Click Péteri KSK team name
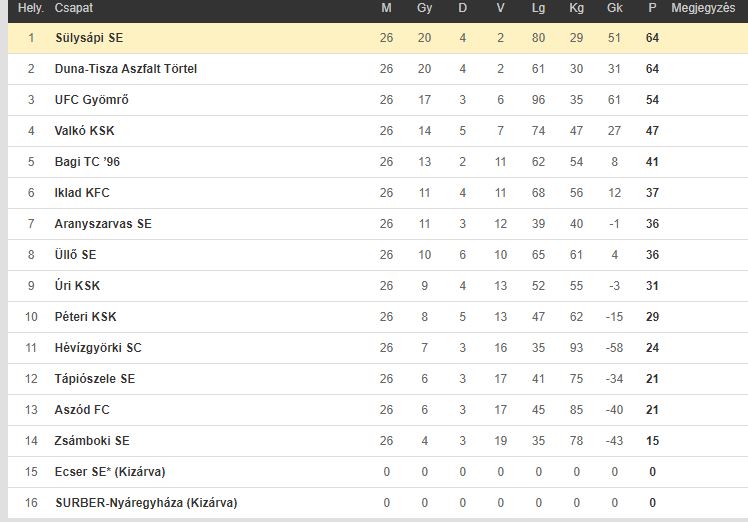This screenshot has height=522, width=748. click(85, 317)
